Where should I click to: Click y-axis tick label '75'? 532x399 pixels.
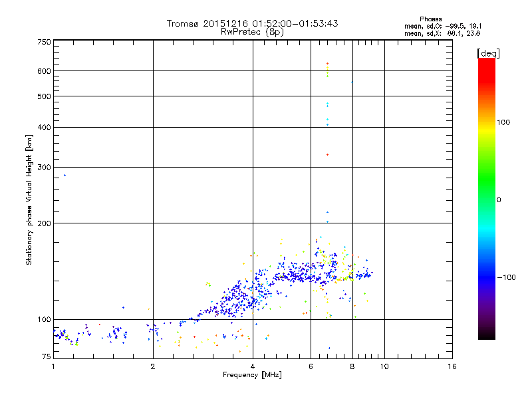46,356
